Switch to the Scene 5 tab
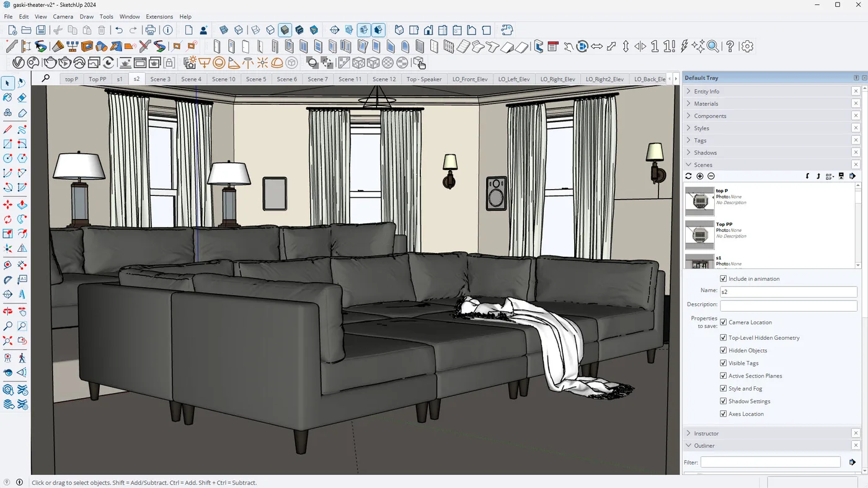Image resolution: width=868 pixels, height=488 pixels. pyautogui.click(x=256, y=79)
